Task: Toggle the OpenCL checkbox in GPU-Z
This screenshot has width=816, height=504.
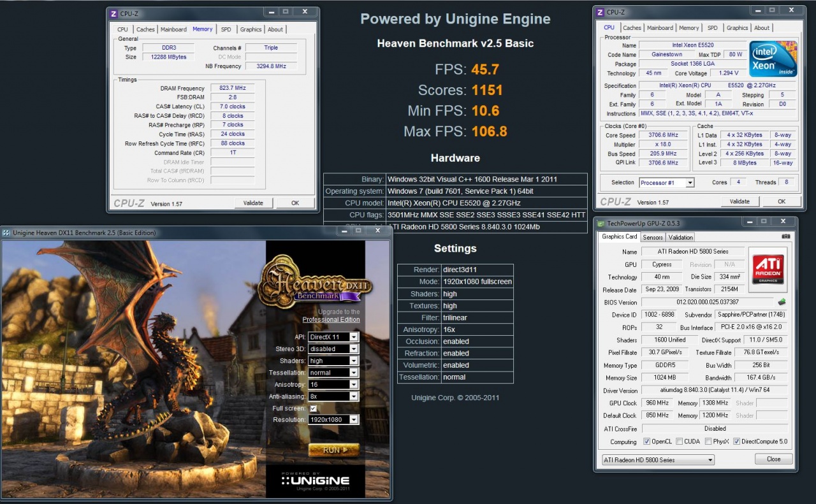Action: coord(647,442)
